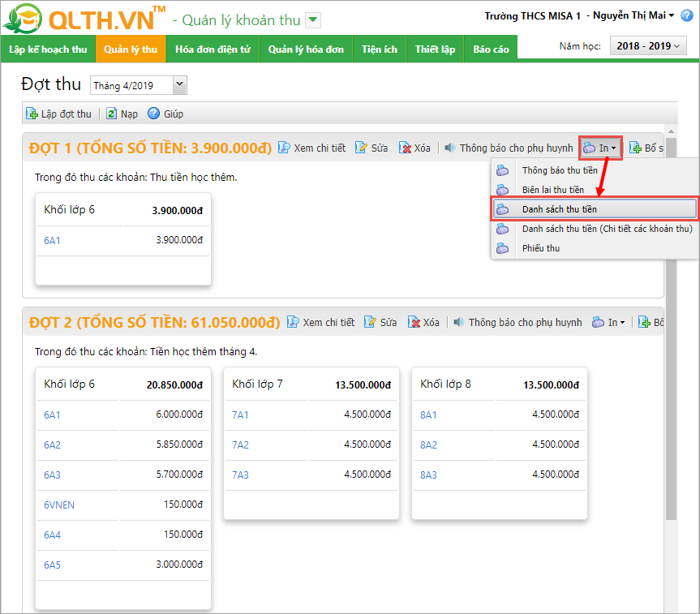
Task: Click the Xóa delete icon for Đợt 1
Action: (x=405, y=148)
